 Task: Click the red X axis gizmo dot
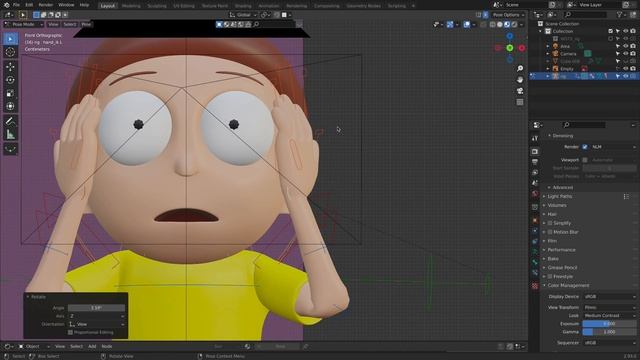coord(522,48)
